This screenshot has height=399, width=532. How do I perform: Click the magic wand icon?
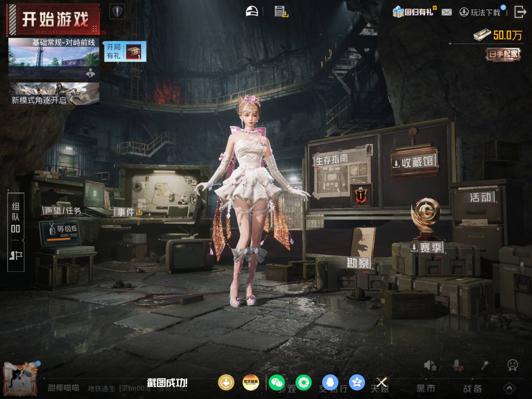point(485,365)
